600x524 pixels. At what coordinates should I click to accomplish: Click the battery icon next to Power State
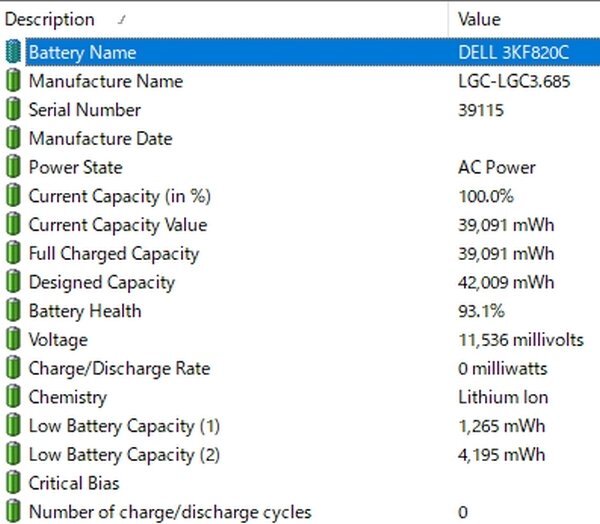pyautogui.click(x=13, y=167)
